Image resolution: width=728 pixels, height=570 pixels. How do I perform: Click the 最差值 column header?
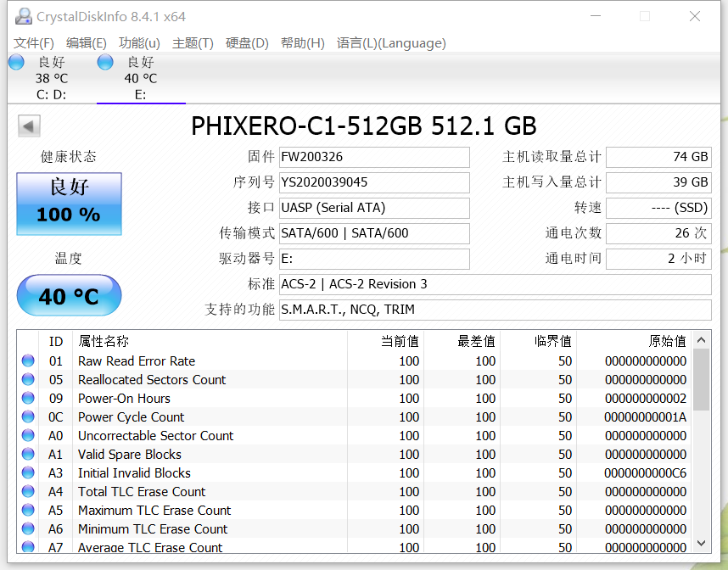click(462, 341)
